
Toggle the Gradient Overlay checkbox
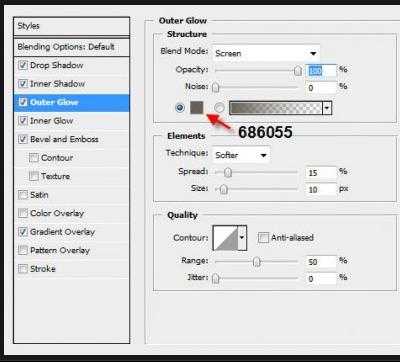coord(23,231)
